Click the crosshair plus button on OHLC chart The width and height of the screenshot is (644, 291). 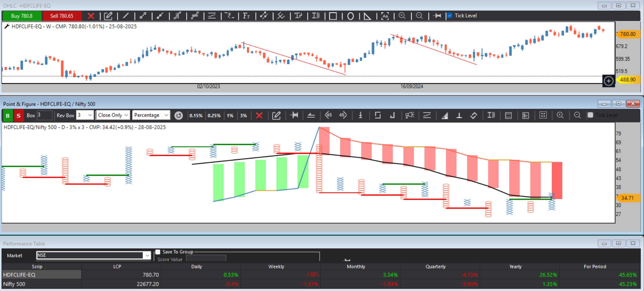point(609,81)
